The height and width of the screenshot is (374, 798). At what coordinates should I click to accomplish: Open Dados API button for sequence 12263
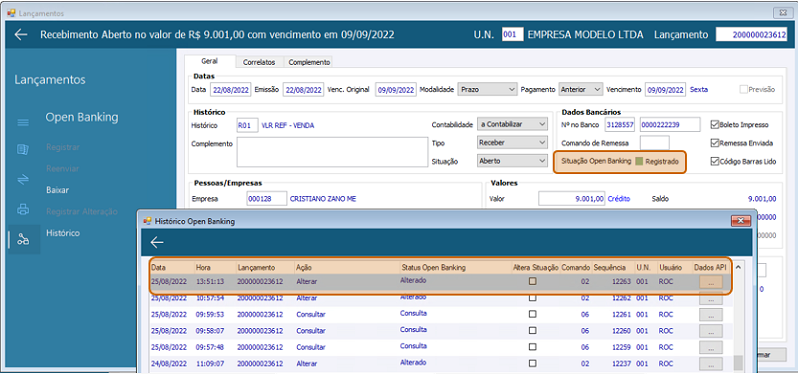pos(711,281)
